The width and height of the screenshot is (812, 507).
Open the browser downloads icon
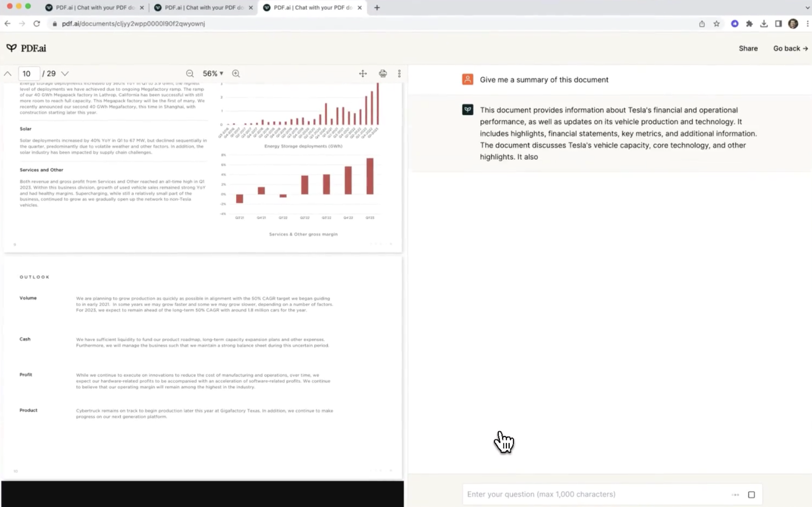coord(764,23)
